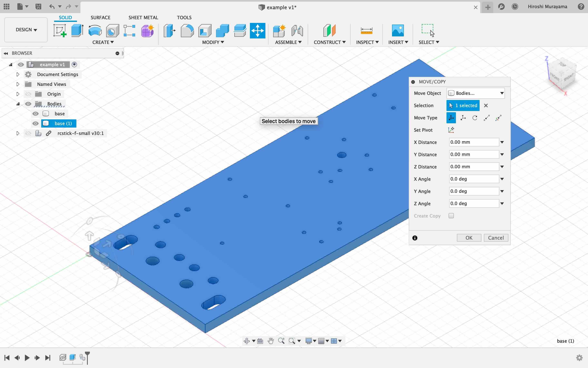Switch to the SHEET METAL tab
This screenshot has width=588, height=368.
pos(143,18)
